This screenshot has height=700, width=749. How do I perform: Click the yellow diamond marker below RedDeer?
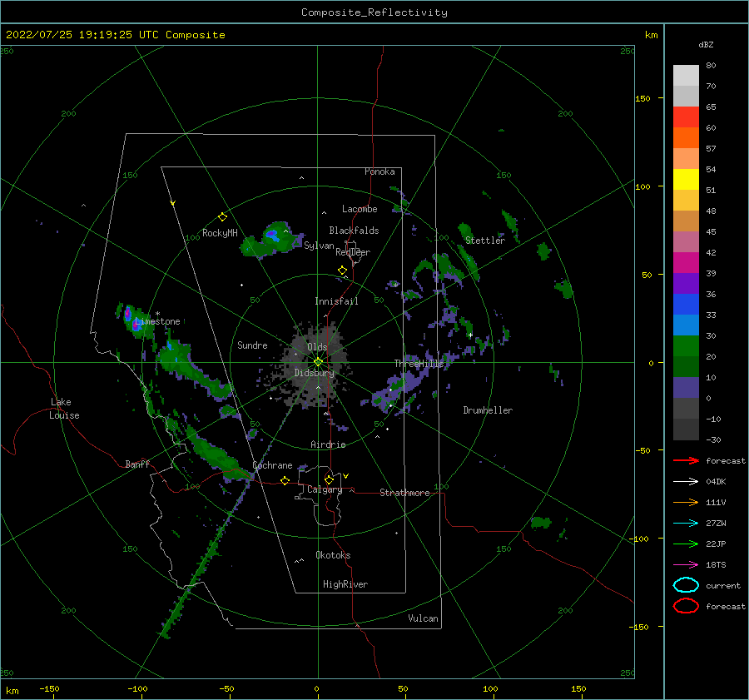(342, 271)
